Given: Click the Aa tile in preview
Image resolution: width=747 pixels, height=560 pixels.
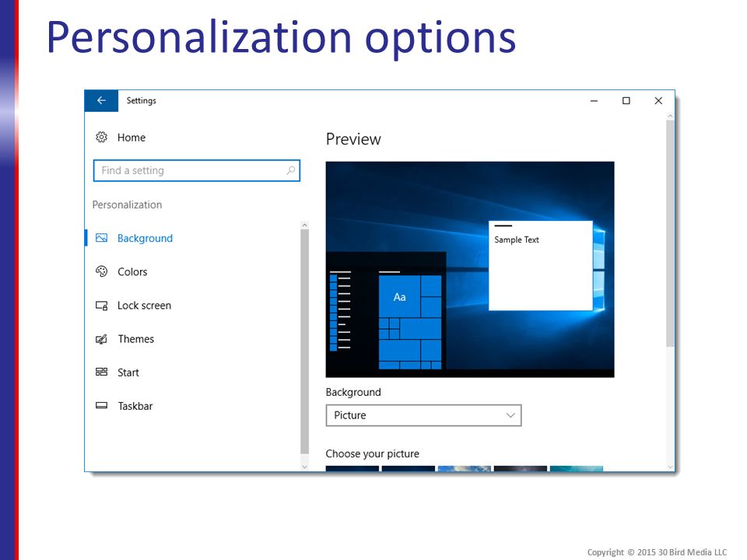Looking at the screenshot, I should [399, 296].
